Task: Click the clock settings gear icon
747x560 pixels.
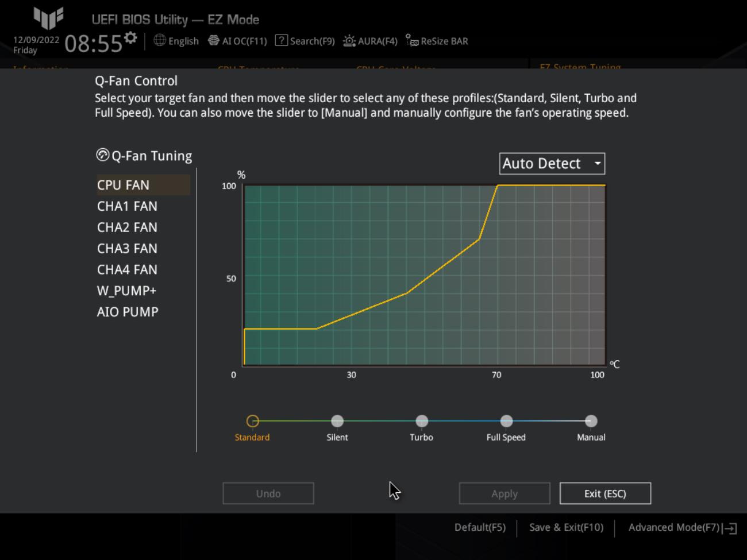Action: pos(131,38)
